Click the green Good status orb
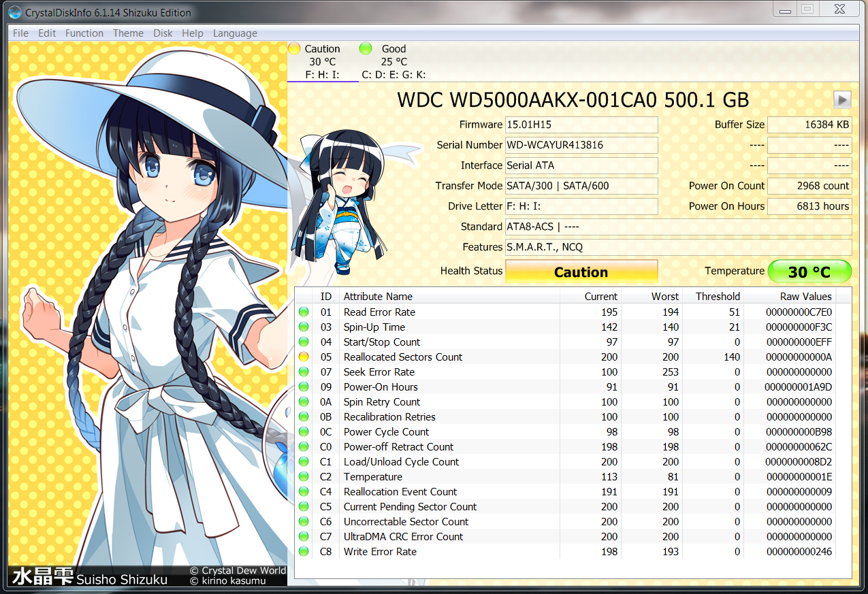 [x=366, y=48]
